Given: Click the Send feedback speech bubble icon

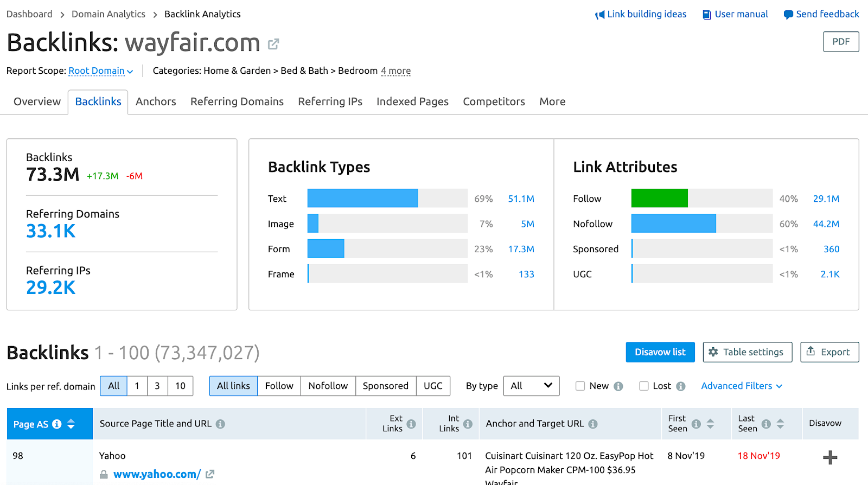Looking at the screenshot, I should 788,15.
